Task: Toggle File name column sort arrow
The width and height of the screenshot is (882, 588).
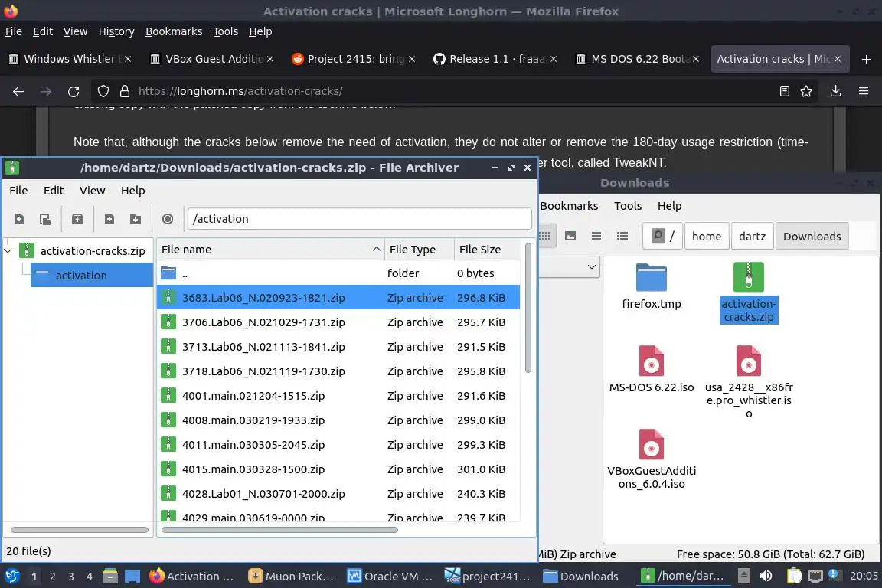Action: (377, 250)
